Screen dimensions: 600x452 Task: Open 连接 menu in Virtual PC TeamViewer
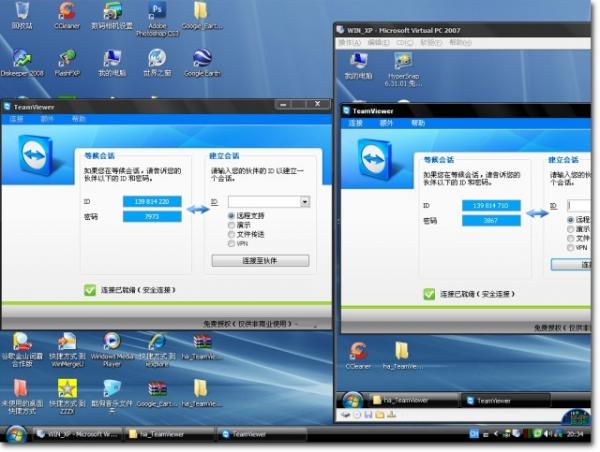tap(355, 123)
